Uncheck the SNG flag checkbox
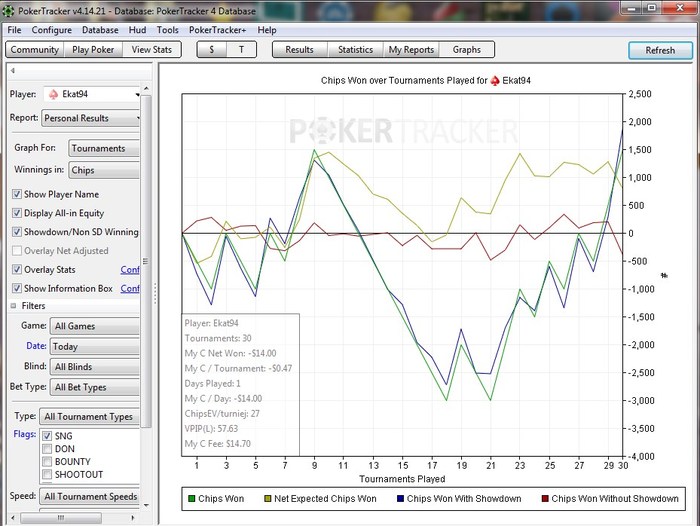 click(47, 436)
